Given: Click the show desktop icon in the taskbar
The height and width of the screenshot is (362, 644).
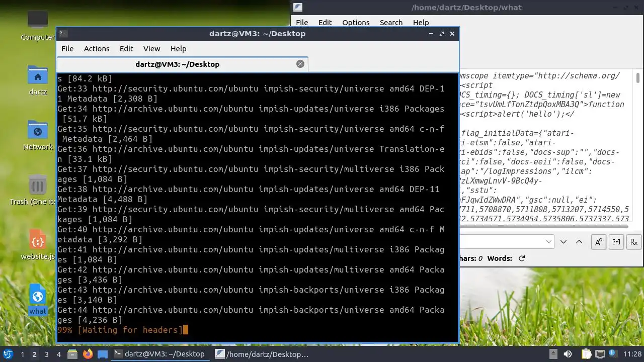Looking at the screenshot, I should [x=103, y=354].
